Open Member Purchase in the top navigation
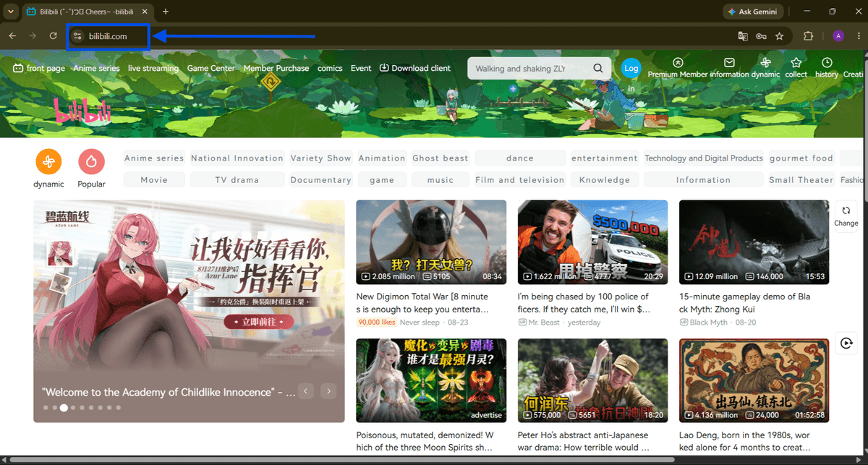868x465 pixels. 276,68
